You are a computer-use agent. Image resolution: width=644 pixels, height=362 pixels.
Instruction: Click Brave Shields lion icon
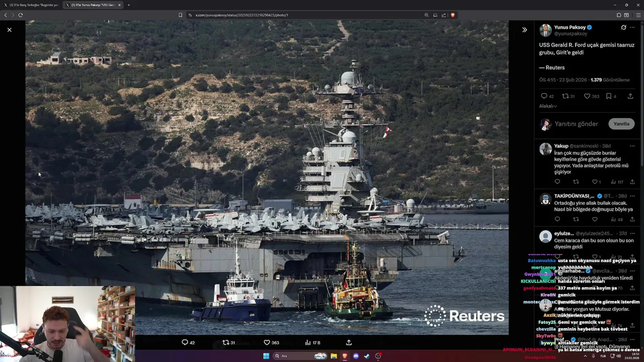pos(452,15)
